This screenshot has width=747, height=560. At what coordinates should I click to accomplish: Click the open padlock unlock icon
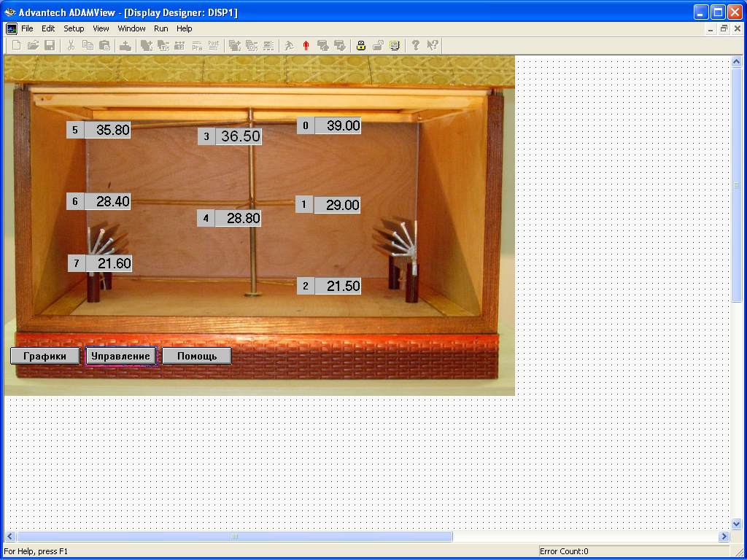[x=378, y=45]
